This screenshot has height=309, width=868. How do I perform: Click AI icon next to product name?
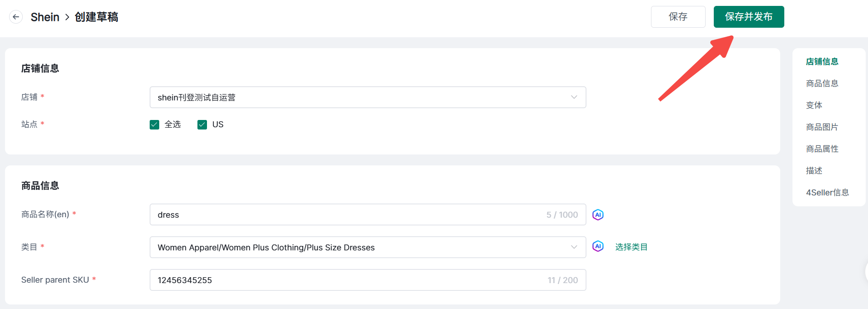pos(598,214)
